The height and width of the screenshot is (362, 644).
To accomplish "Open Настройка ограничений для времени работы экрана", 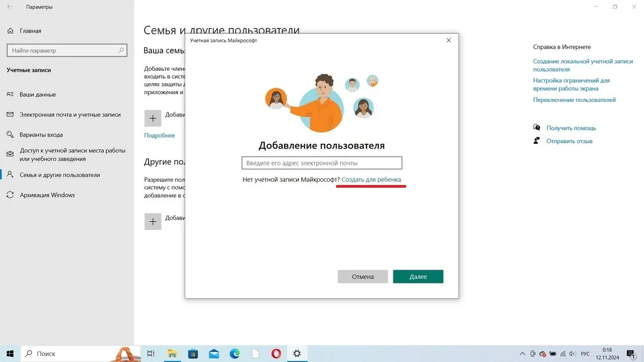I will (571, 84).
